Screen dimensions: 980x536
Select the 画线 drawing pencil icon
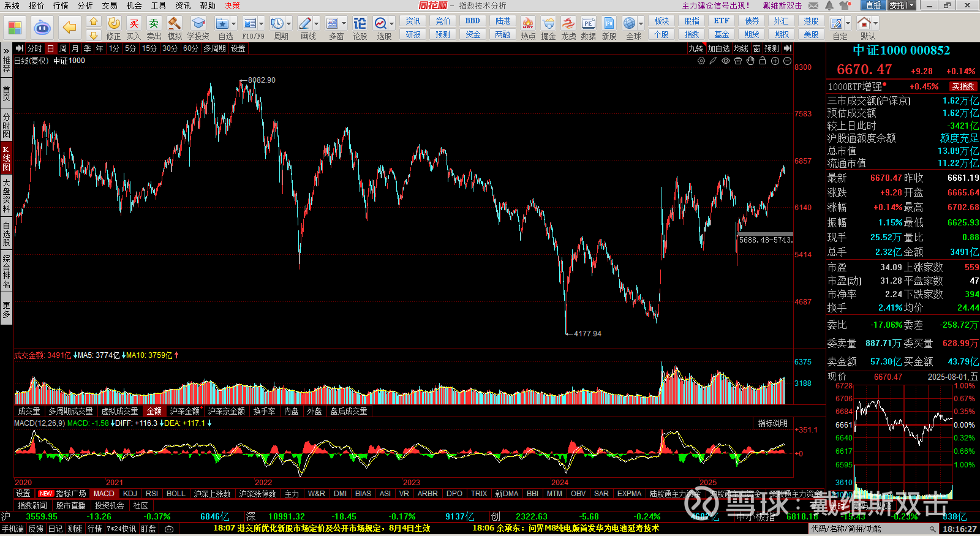point(305,23)
